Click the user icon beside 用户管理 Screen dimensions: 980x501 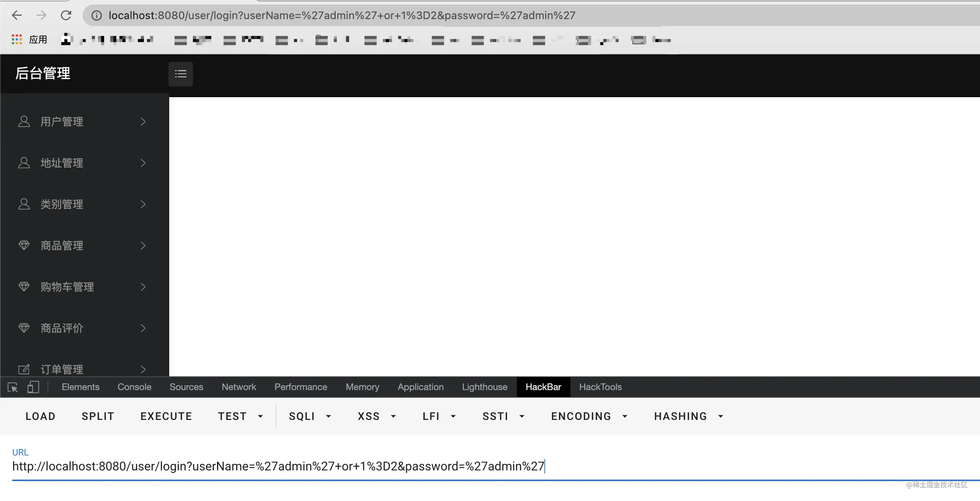coord(24,121)
